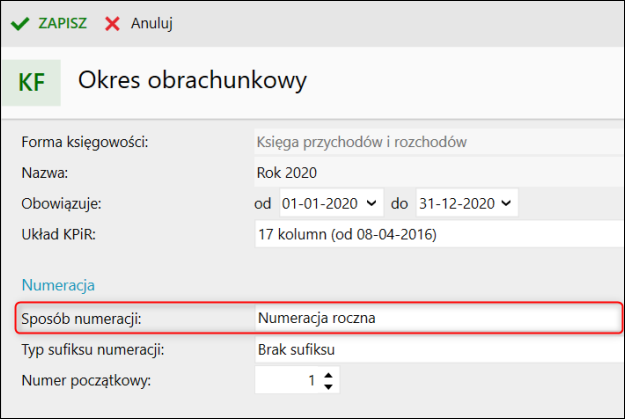The image size is (625, 419).
Task: Click the Numeracja section header
Action: [x=58, y=285]
